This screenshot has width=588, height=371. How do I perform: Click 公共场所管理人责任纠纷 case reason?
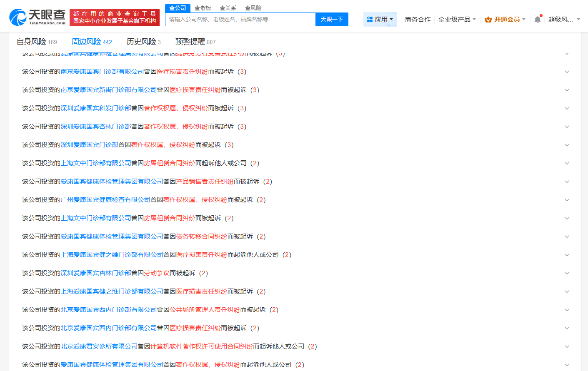click(205, 310)
